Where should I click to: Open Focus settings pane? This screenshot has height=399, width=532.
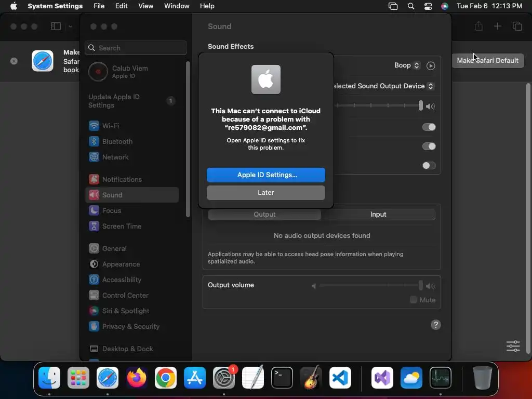[131, 211]
